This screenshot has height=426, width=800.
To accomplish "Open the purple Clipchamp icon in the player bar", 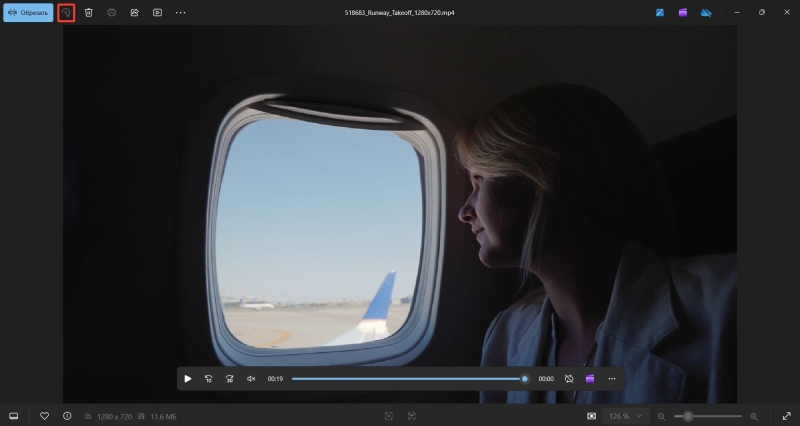I will (590, 379).
